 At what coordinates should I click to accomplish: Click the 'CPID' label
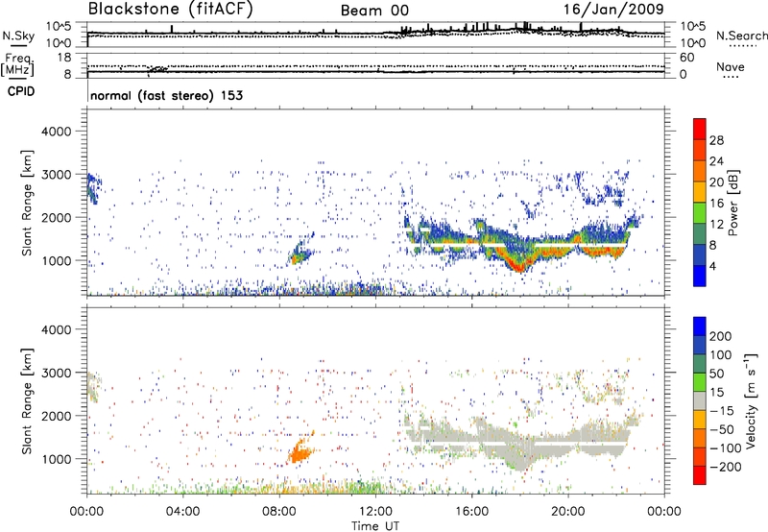pos(21,91)
